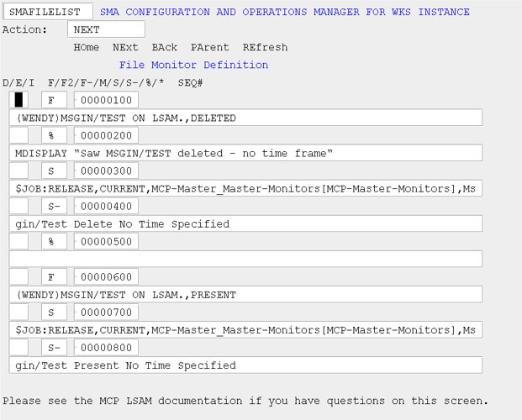522x420 pixels.
Task: Click the Action: label
Action: (x=24, y=29)
